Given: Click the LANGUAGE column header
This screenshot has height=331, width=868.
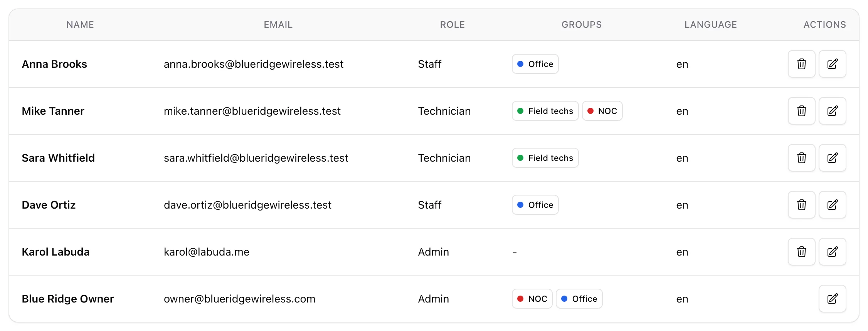Looking at the screenshot, I should (711, 25).
